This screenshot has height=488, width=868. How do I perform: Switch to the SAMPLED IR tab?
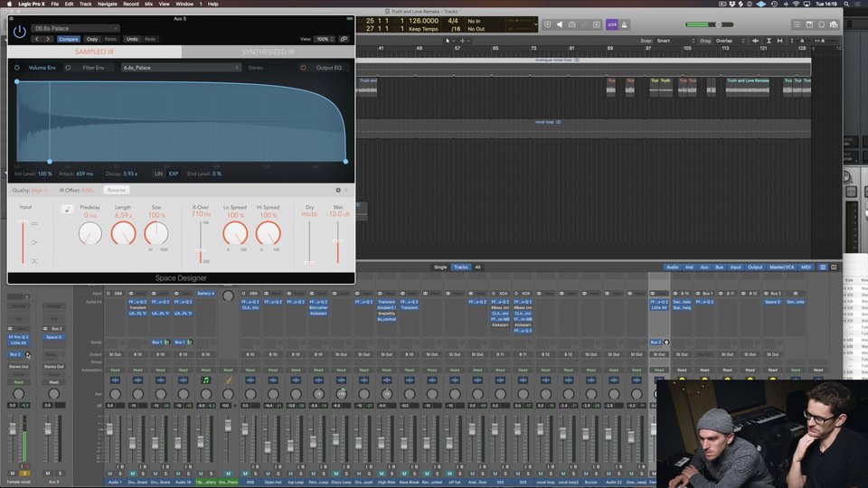[x=95, y=52]
